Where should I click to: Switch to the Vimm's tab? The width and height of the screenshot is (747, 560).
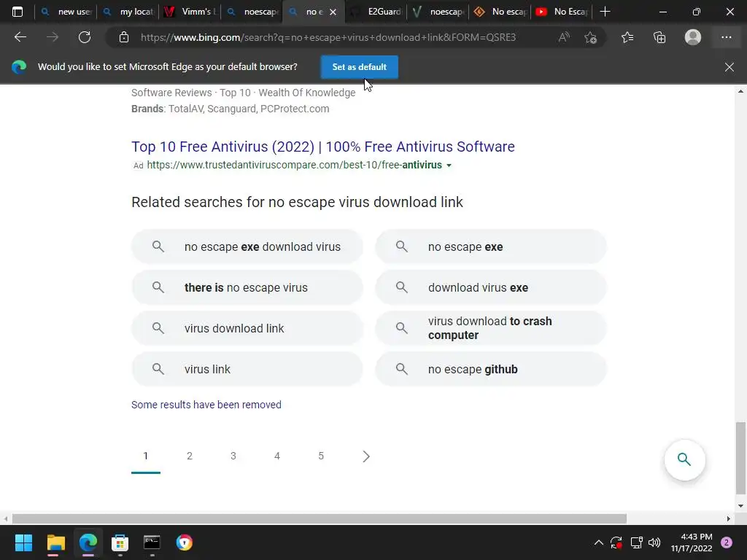190,12
